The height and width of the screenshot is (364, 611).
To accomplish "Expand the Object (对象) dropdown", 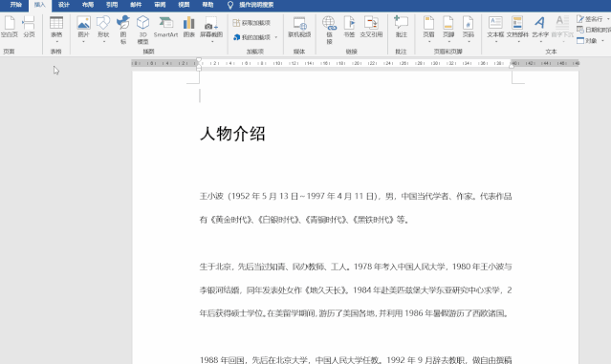I will click(x=602, y=40).
